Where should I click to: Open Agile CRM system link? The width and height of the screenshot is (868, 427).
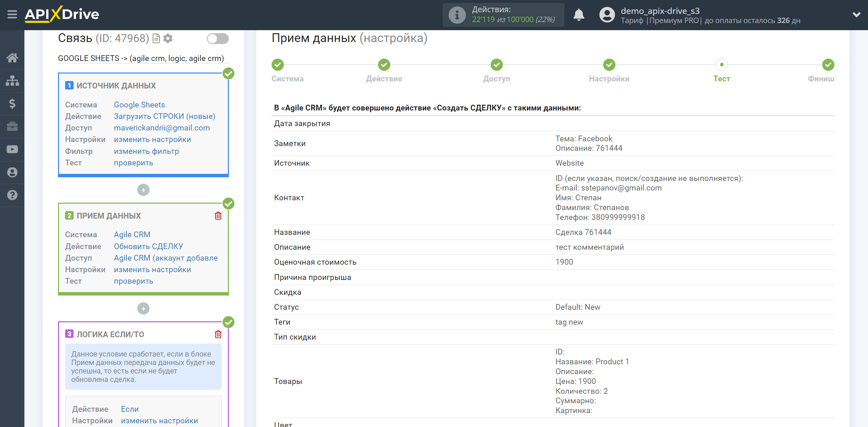pos(132,235)
